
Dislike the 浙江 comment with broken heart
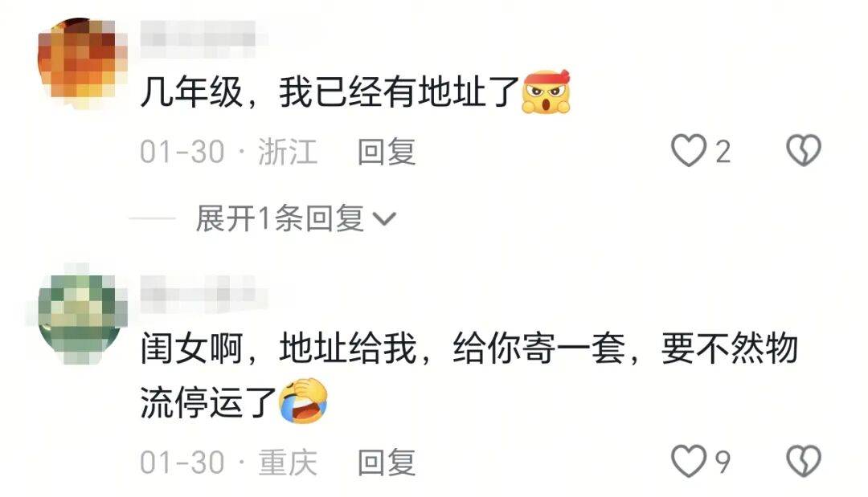(x=804, y=150)
